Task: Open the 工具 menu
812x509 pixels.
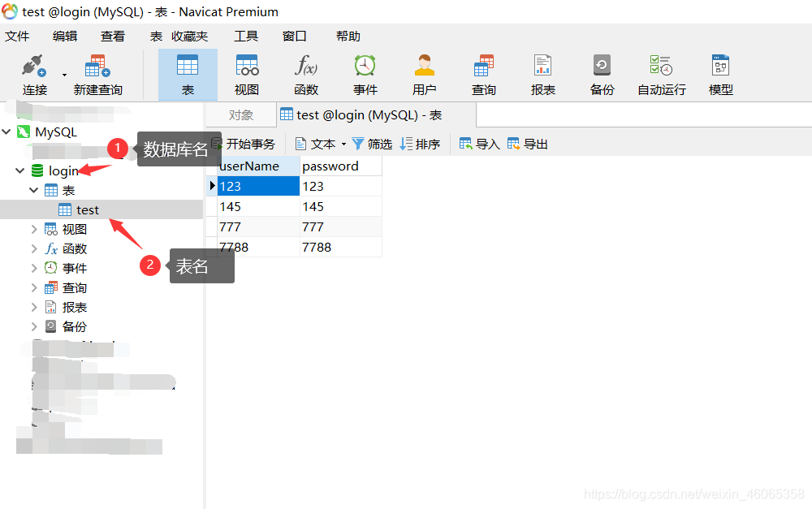Action: (x=245, y=36)
